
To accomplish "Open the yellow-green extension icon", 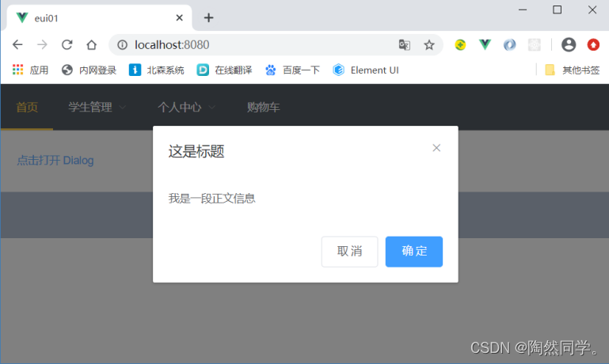I will point(460,45).
